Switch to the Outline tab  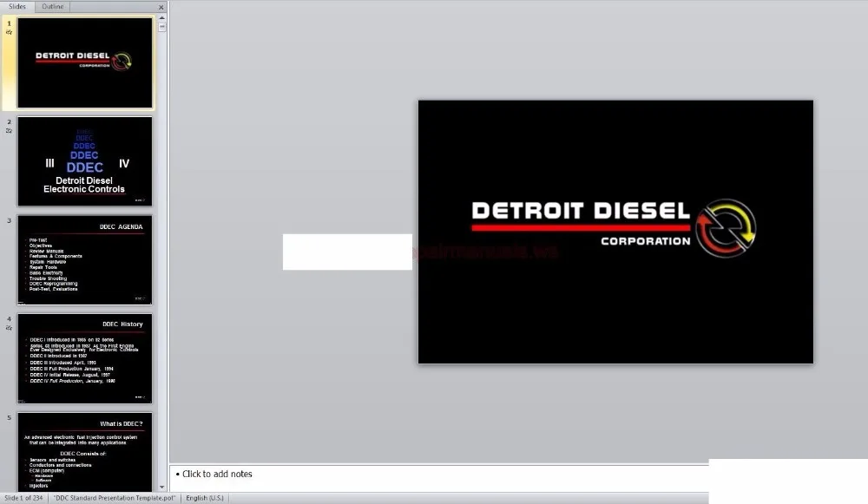click(x=53, y=7)
